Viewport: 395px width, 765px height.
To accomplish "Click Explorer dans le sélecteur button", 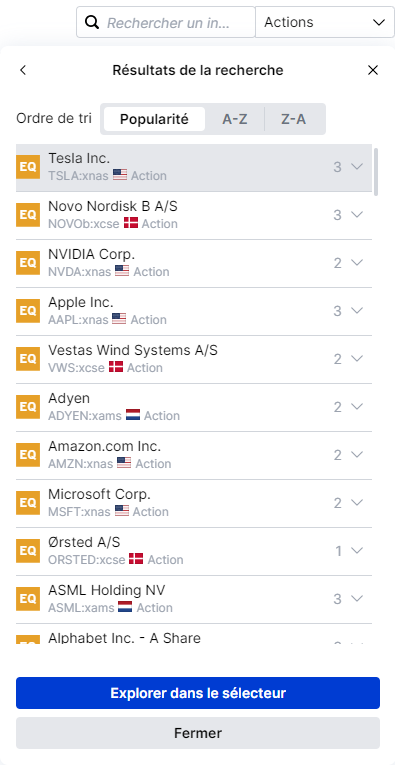I will 198,693.
